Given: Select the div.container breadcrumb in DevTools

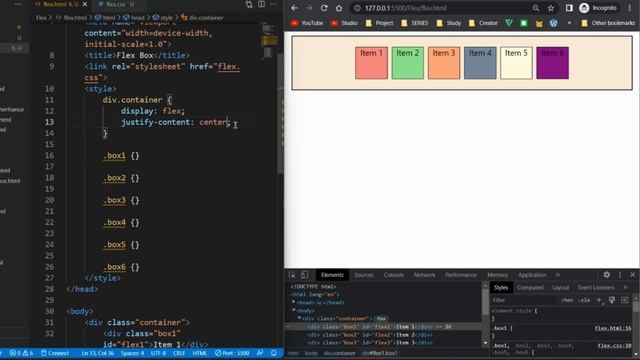Looking at the screenshot, I should [340, 353].
